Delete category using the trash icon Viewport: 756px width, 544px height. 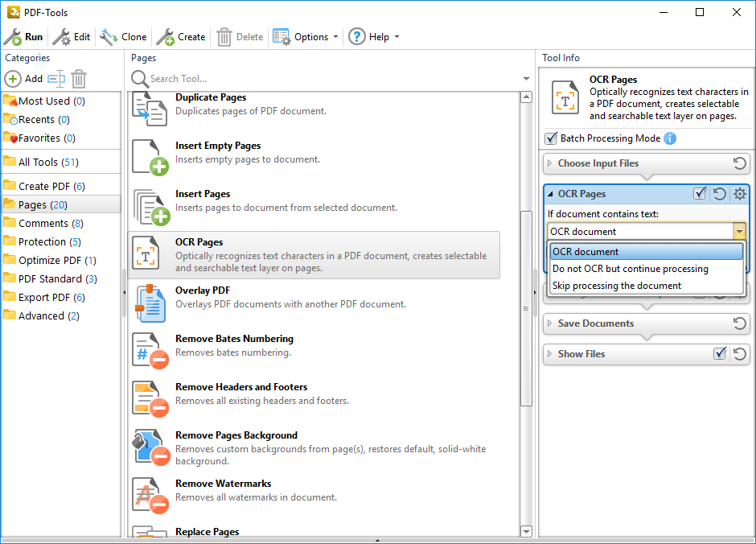click(79, 79)
